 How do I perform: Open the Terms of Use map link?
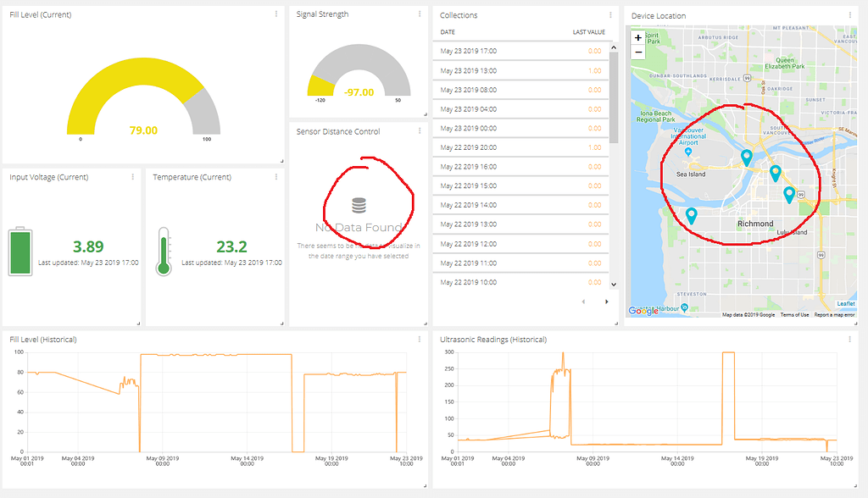click(x=794, y=315)
